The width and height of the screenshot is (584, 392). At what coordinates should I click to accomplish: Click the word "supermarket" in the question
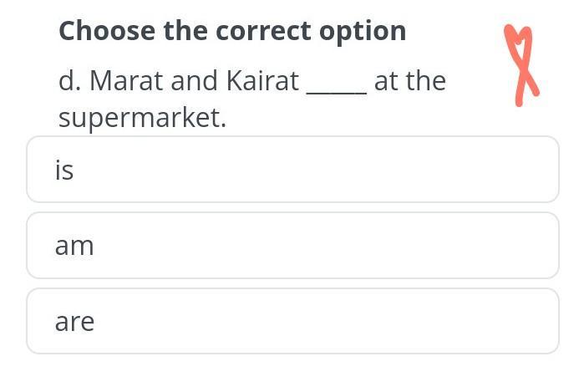[140, 119]
